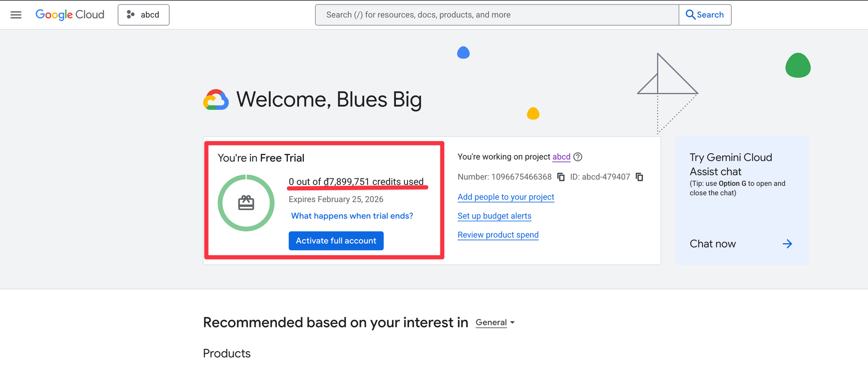Expand the General interest dropdown

[495, 322]
